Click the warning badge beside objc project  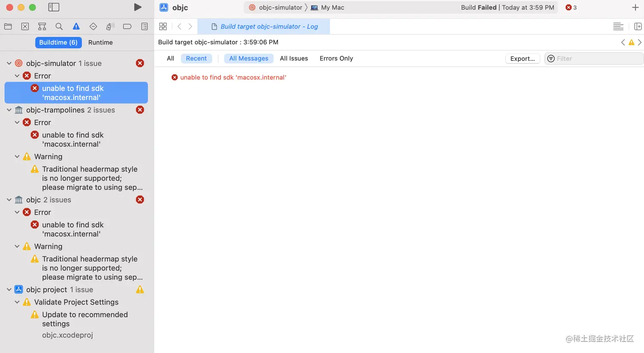[140, 290]
